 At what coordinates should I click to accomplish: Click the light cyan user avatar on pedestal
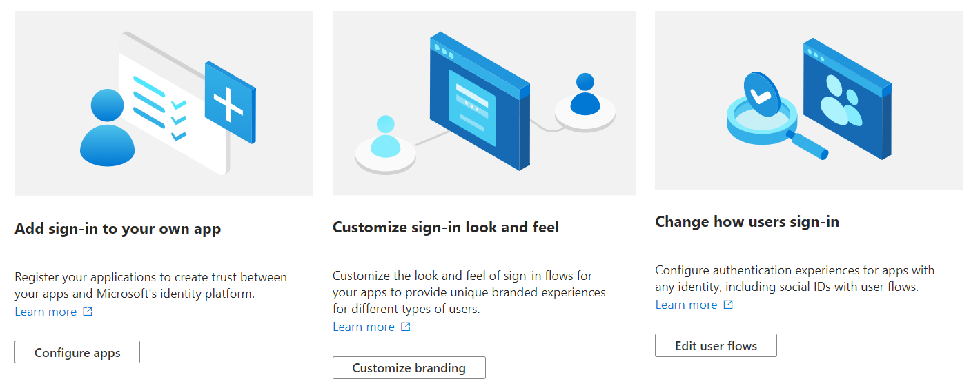tap(385, 138)
